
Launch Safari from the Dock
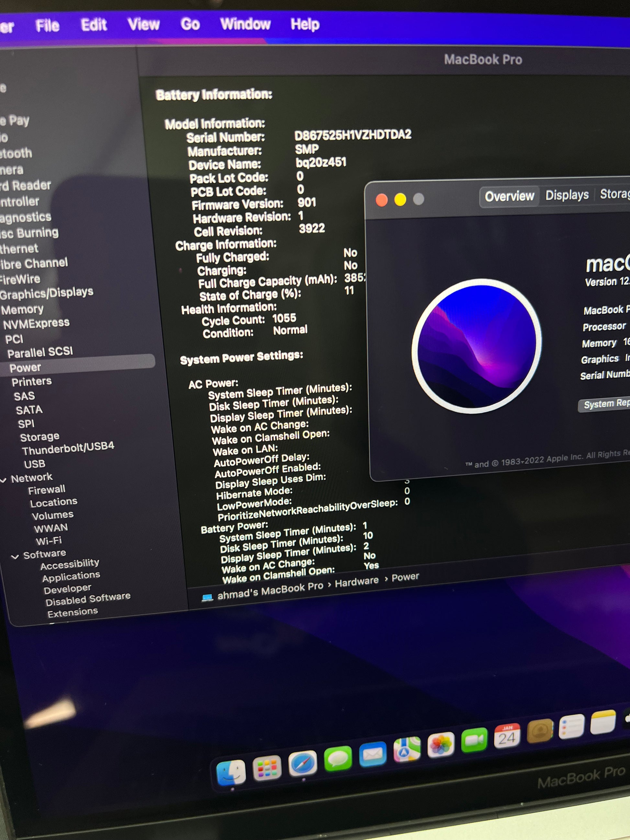point(302,763)
